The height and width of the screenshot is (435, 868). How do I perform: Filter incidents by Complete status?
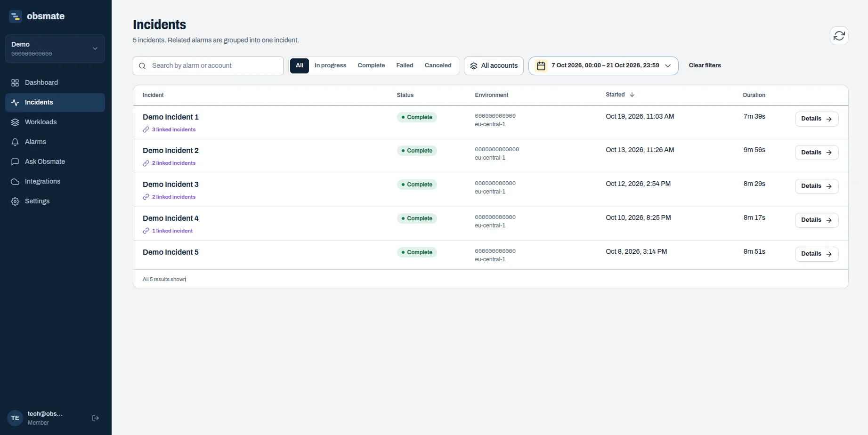coord(371,65)
